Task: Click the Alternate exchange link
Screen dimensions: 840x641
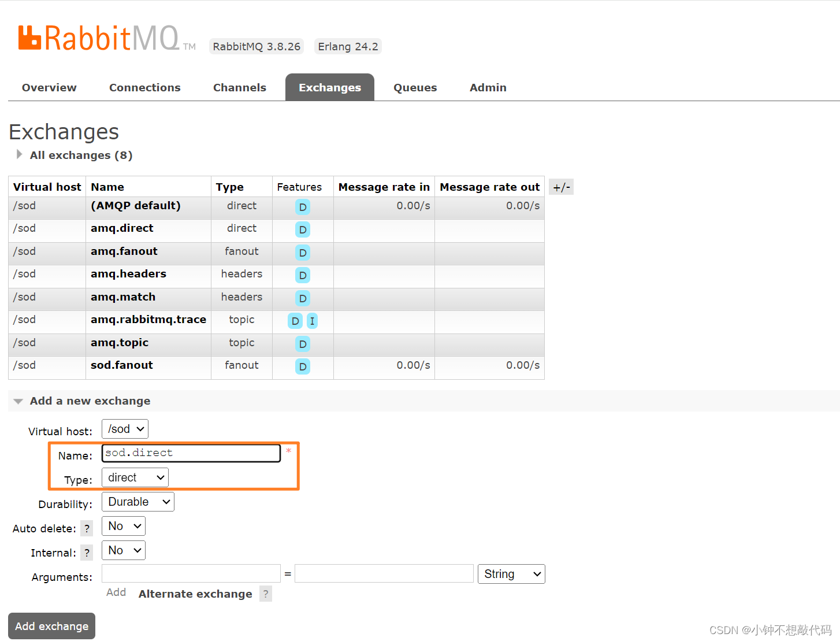Action: tap(195, 594)
